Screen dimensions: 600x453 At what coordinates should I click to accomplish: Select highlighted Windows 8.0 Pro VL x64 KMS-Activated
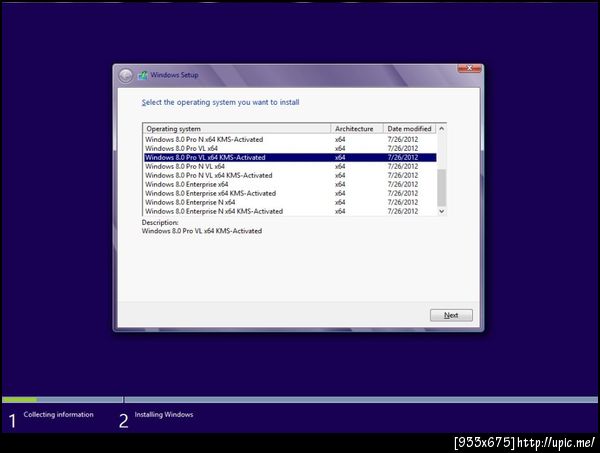pos(290,157)
